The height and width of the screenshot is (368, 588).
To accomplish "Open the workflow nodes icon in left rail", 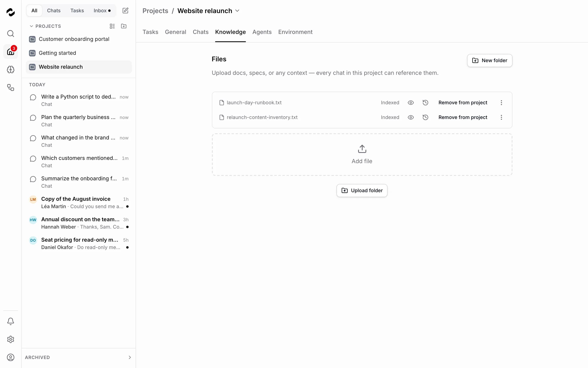I will [10, 87].
